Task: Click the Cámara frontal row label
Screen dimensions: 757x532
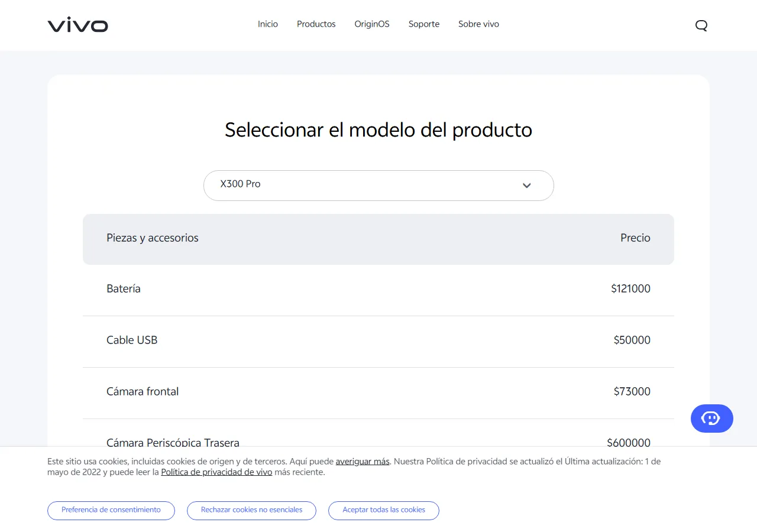Action: coord(143,392)
